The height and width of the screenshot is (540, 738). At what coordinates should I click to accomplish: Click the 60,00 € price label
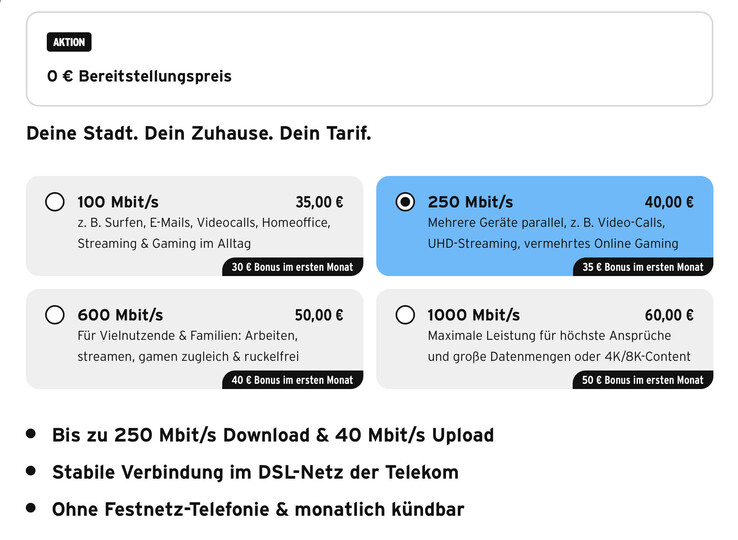[x=669, y=315]
